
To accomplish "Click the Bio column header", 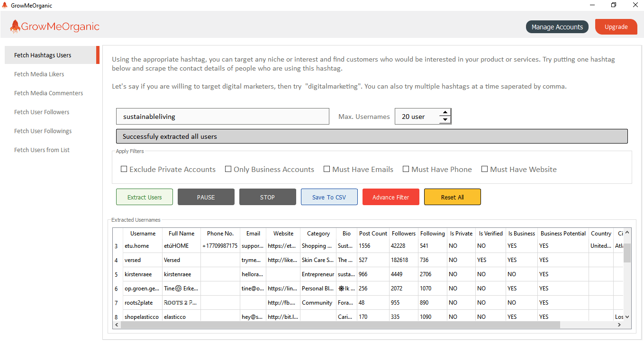I will tap(347, 234).
